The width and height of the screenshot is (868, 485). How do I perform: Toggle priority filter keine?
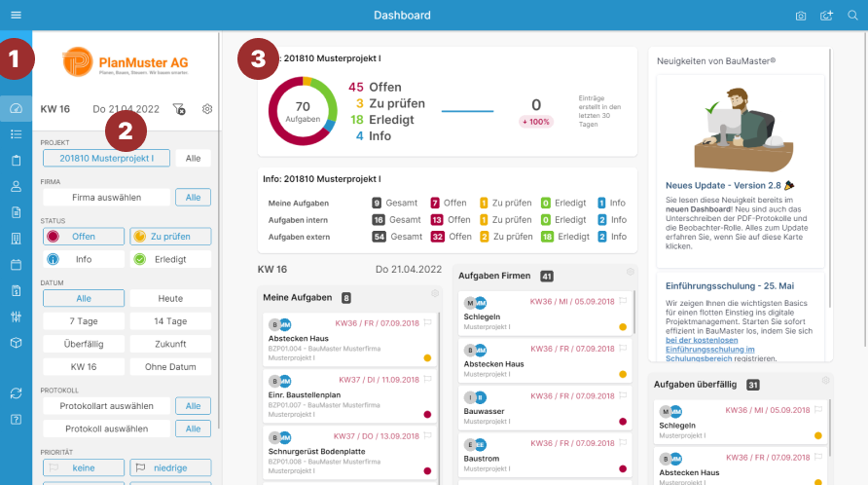[84, 467]
